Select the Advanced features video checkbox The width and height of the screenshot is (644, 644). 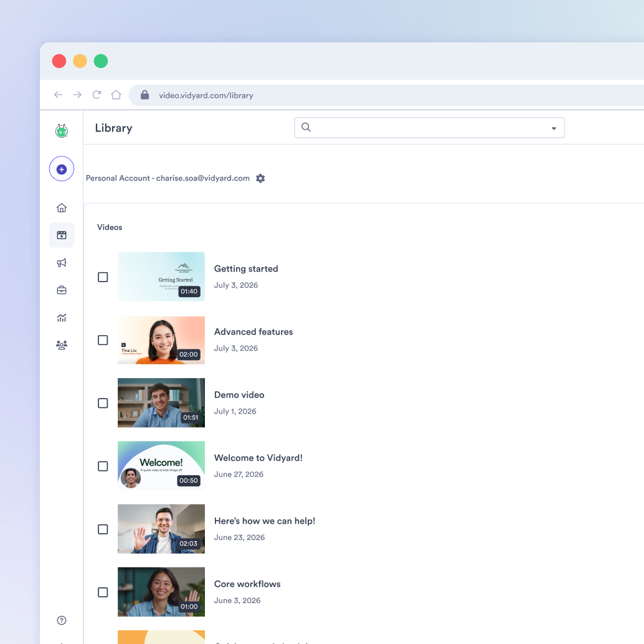[x=103, y=340]
